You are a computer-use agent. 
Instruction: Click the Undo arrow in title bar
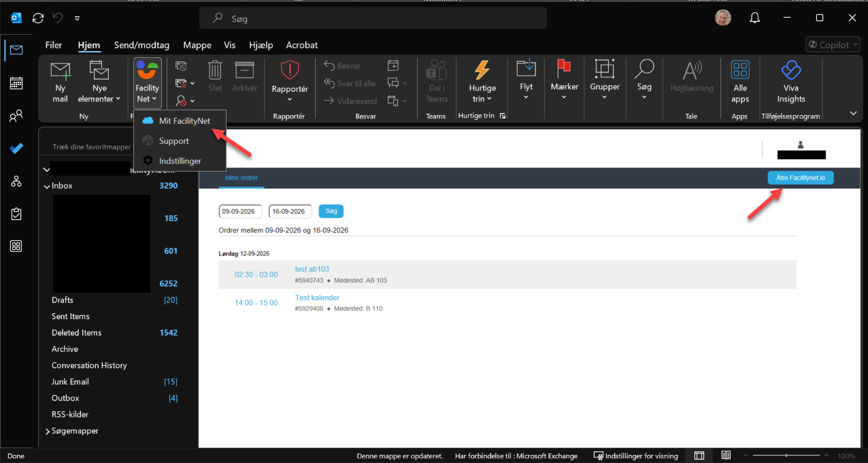click(58, 18)
